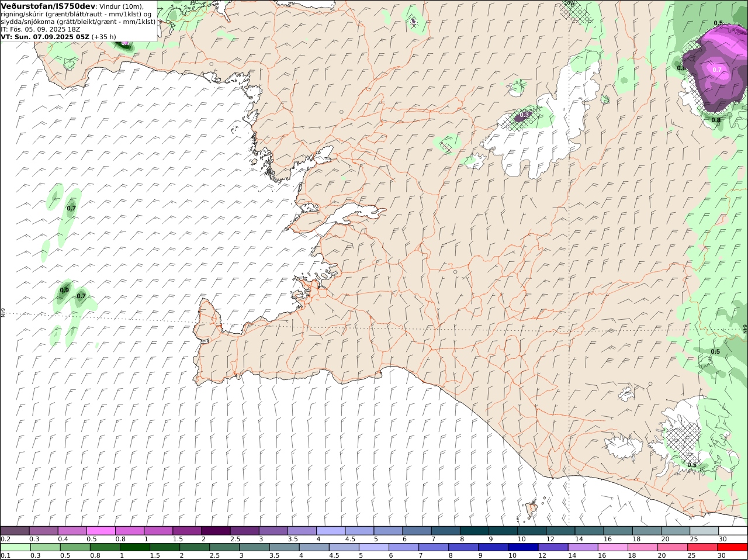Viewport: 748px width, 560px height.
Task: Click the pale grey swatch labeled 25, upper legend
Action: (x=704, y=531)
